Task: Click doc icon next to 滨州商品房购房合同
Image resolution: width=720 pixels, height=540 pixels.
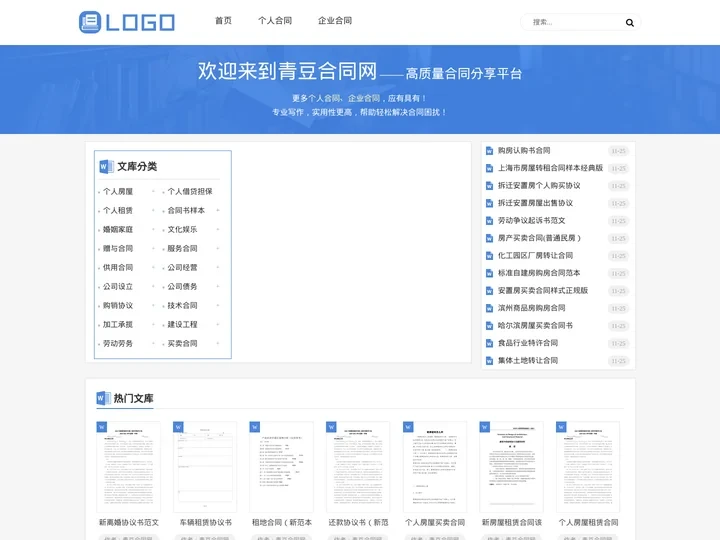Action: (x=489, y=308)
